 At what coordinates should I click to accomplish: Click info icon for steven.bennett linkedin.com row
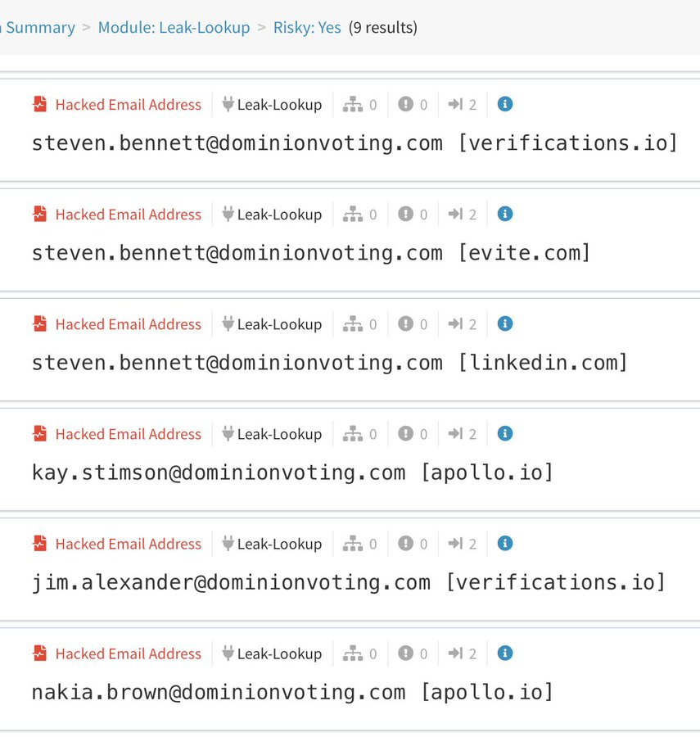[505, 323]
